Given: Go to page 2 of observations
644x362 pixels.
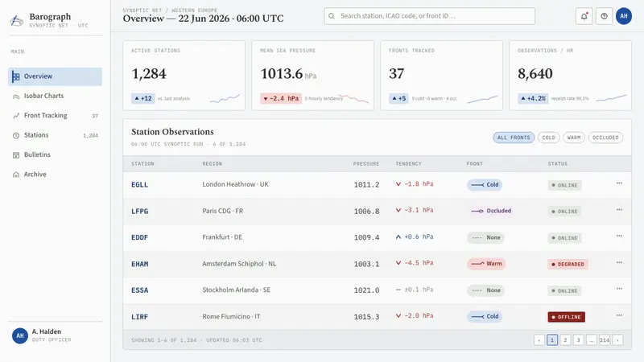Looking at the screenshot, I should tap(565, 339).
